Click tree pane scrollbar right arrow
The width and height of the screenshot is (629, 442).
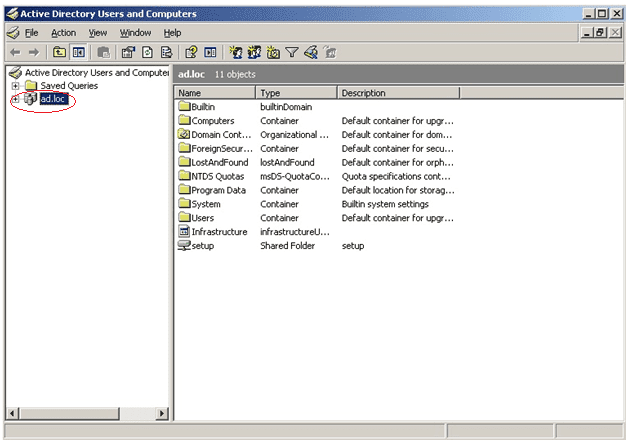point(162,413)
